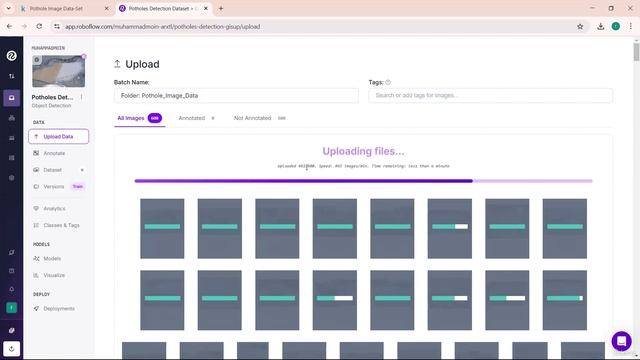Focus the Batch Name input field
Image resolution: width=640 pixels, height=360 pixels.
[x=236, y=96]
